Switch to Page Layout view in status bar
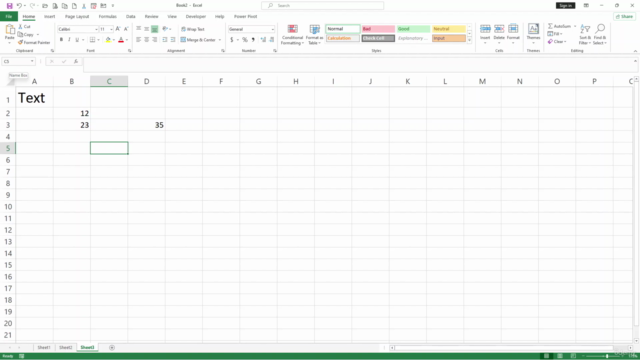Image resolution: width=640 pixels, height=360 pixels. (x=560, y=356)
